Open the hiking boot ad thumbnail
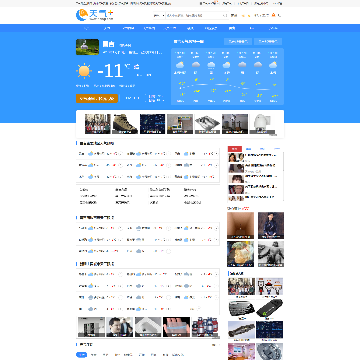The width and height of the screenshot is (360, 360). pyautogui.click(x=125, y=124)
